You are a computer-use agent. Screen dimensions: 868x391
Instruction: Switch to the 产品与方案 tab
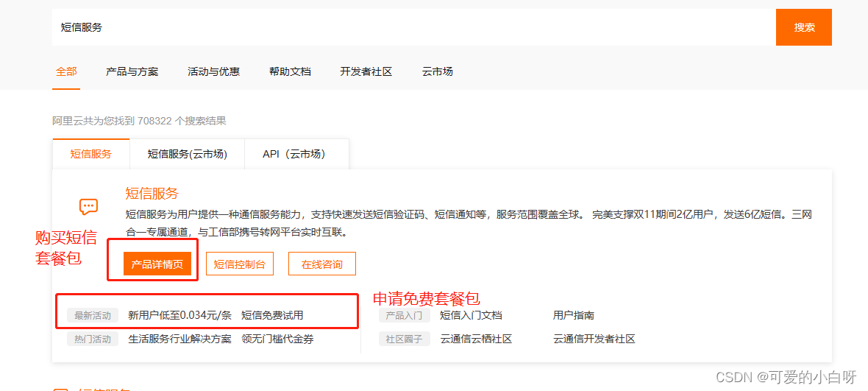[x=132, y=71]
